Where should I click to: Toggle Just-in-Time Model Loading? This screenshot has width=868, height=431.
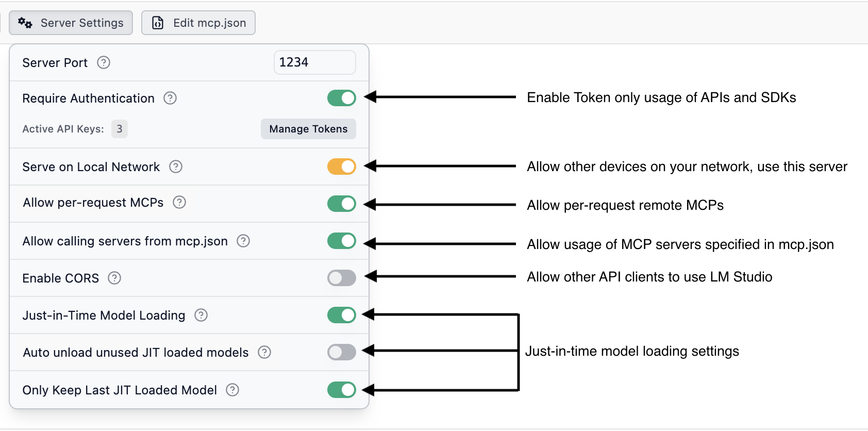pos(341,315)
